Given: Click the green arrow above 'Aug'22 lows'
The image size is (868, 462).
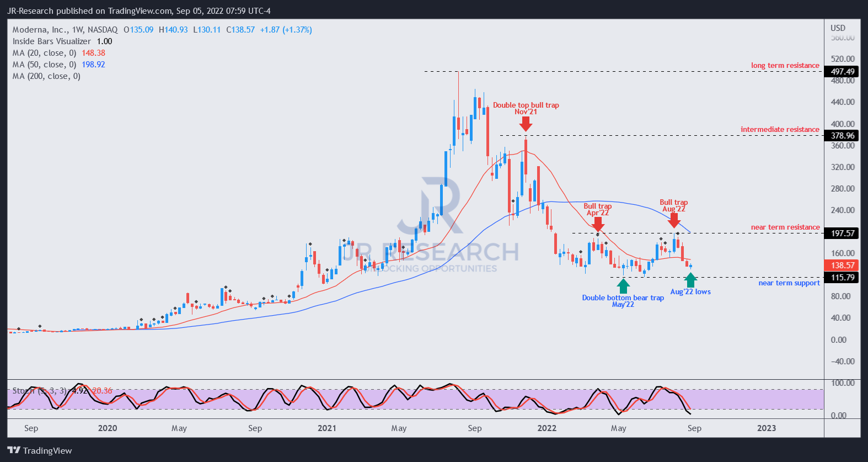Looking at the screenshot, I should [690, 280].
